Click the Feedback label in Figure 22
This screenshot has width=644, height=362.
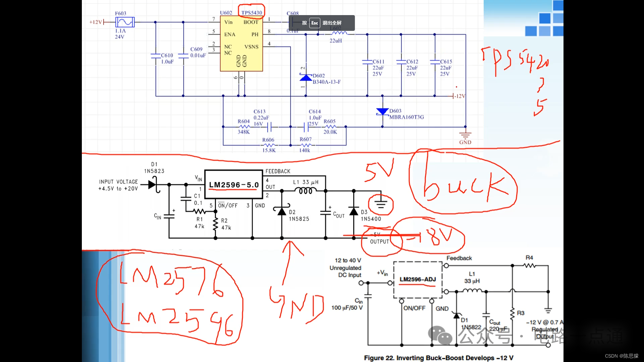click(x=459, y=258)
